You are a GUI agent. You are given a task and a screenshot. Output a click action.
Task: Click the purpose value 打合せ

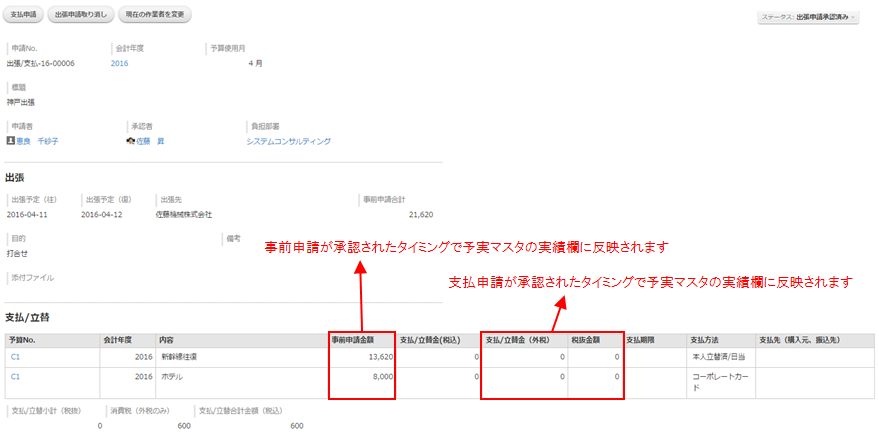coord(17,253)
